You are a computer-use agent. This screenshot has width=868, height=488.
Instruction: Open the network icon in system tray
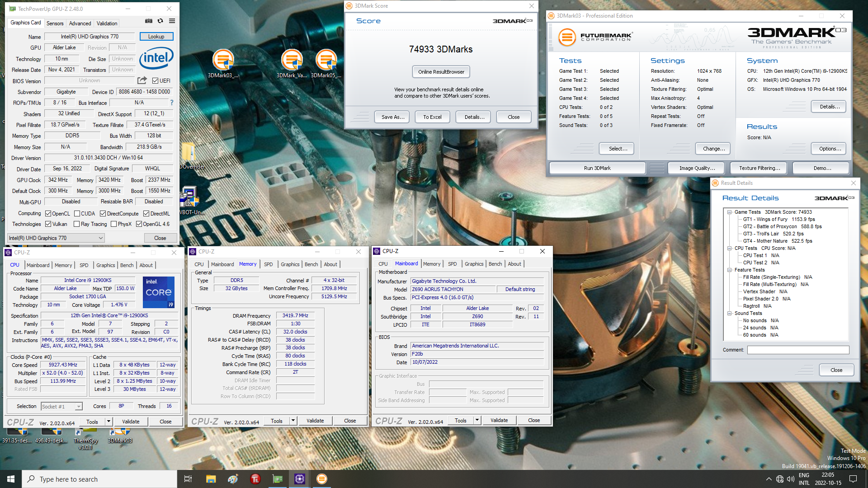[780, 479]
